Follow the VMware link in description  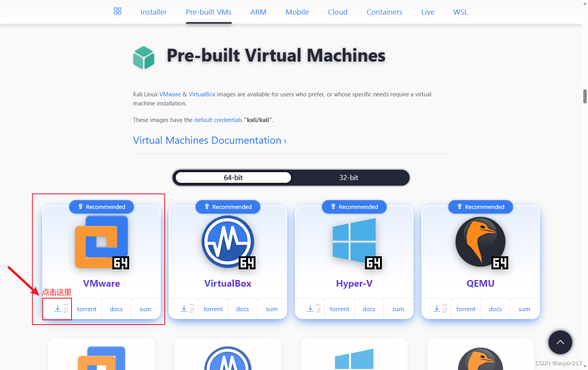click(170, 94)
